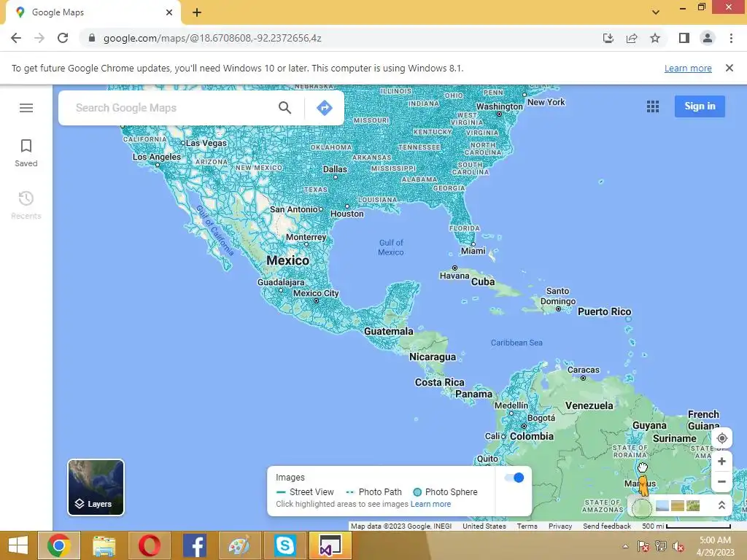Select the yellow field imagery thumbnail
The width and height of the screenshot is (747, 560).
click(x=678, y=505)
